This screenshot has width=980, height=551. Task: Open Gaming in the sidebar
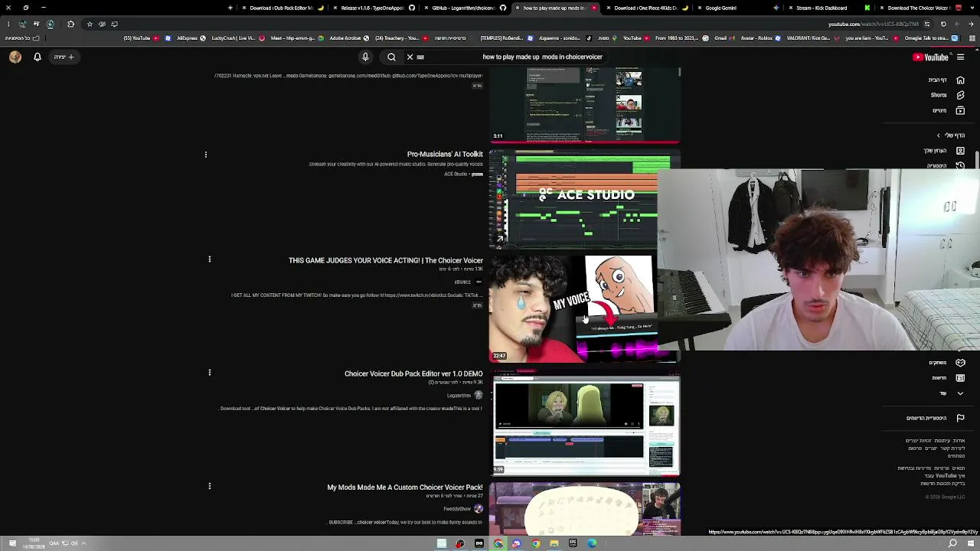click(x=946, y=363)
